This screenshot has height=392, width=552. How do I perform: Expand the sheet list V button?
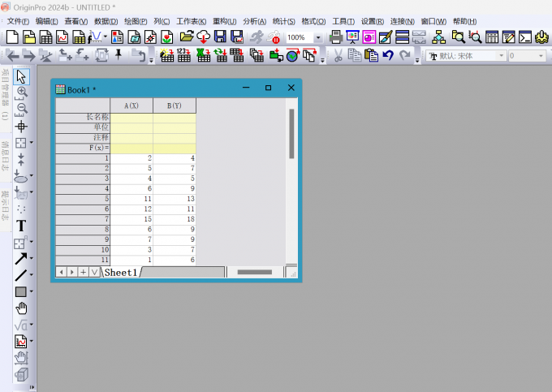94,272
